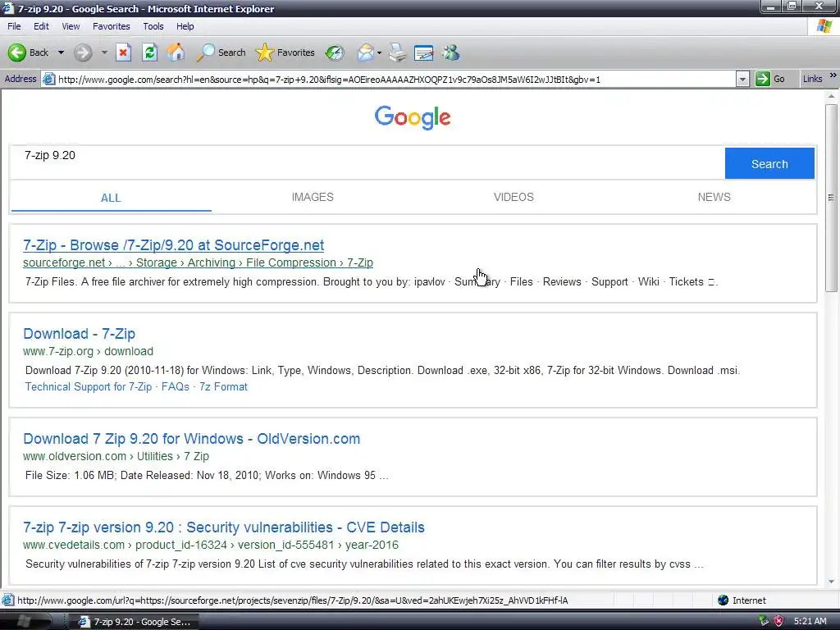Click the vertical scrollbar thumb
Image resolution: width=840 pixels, height=630 pixels.
coord(832,198)
